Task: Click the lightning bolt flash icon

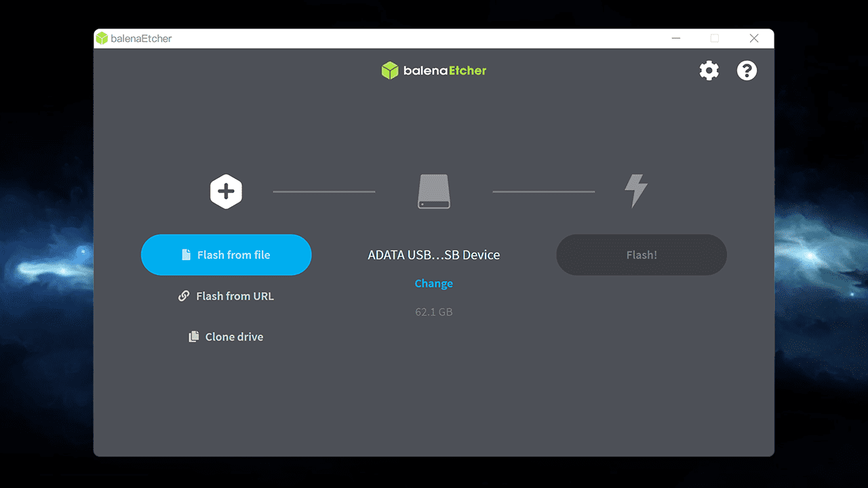Action: pyautogui.click(x=635, y=191)
